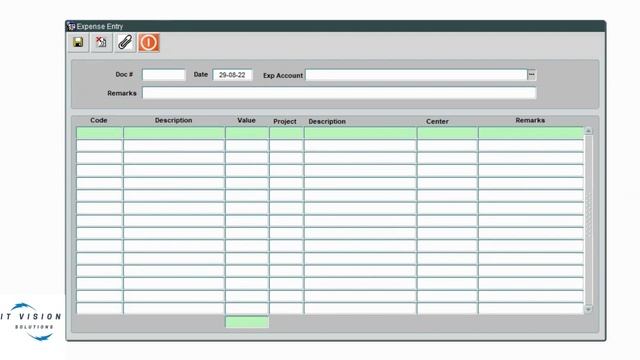Click the Center column header
Screen dimensions: 640x360
pos(437,122)
